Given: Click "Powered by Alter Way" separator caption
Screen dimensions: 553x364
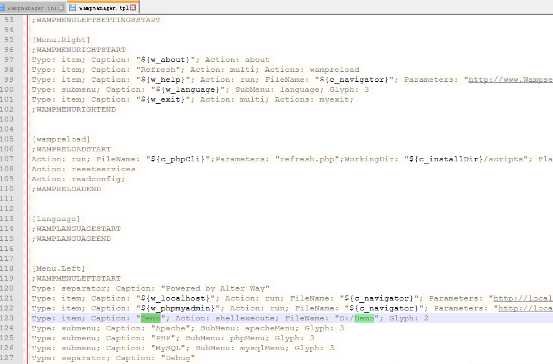Looking at the screenshot, I should [x=215, y=288].
